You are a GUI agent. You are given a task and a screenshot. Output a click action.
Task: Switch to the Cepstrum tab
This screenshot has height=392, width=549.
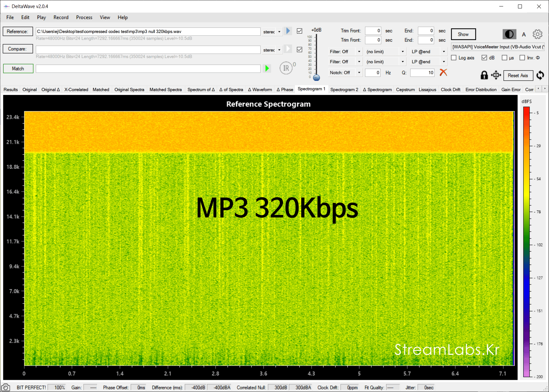pyautogui.click(x=405, y=89)
